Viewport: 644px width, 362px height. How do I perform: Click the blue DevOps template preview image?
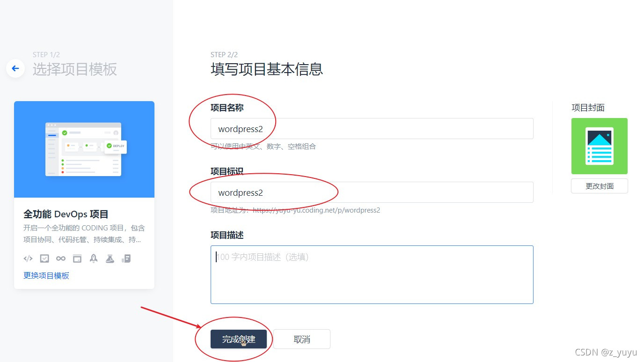pos(84,149)
